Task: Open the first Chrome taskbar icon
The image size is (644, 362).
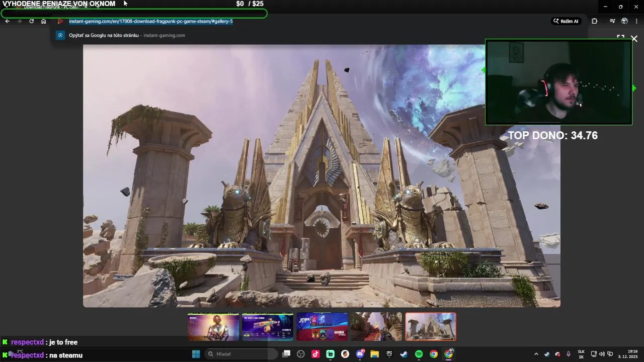Action: coord(433,354)
